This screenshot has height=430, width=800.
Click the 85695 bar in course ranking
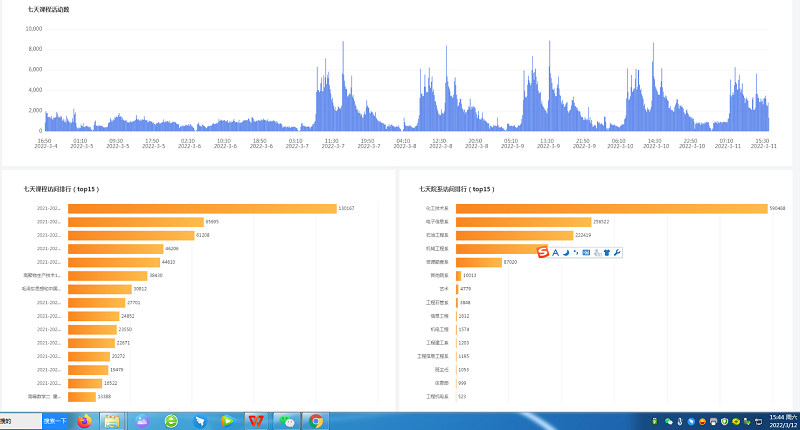tap(133, 221)
